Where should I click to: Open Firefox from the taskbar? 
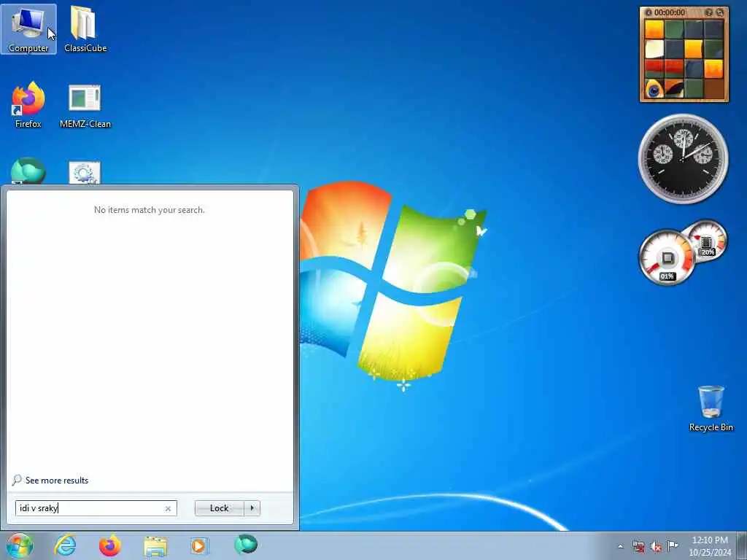(x=110, y=545)
